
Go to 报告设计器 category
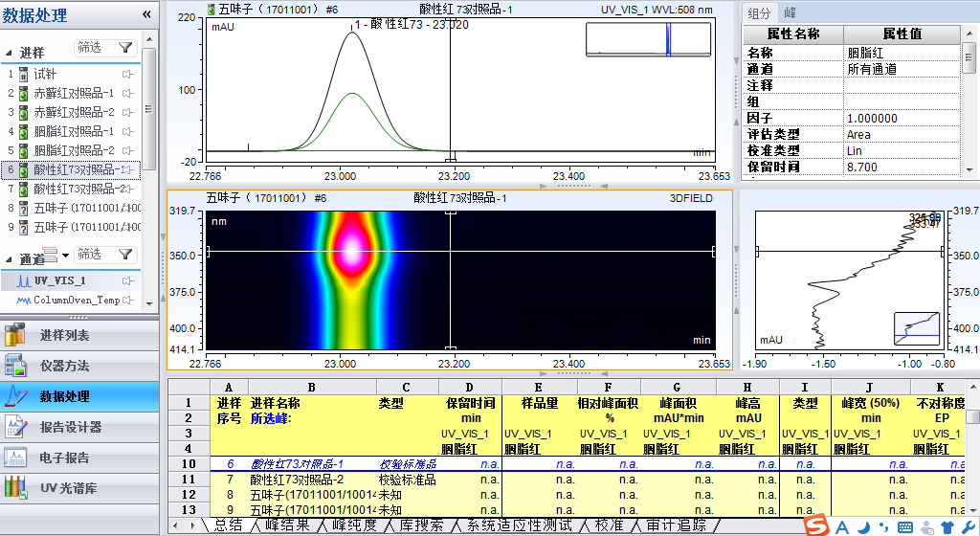tap(80, 427)
